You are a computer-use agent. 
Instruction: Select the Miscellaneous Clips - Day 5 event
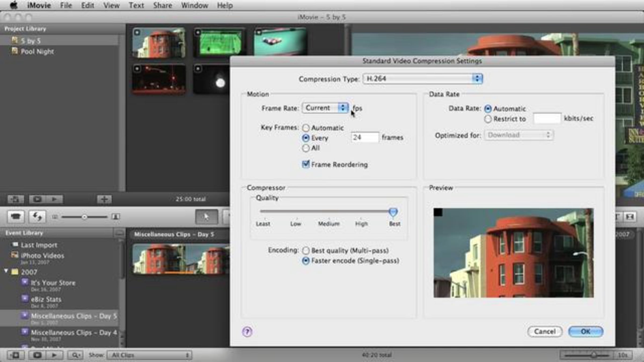tap(59, 318)
